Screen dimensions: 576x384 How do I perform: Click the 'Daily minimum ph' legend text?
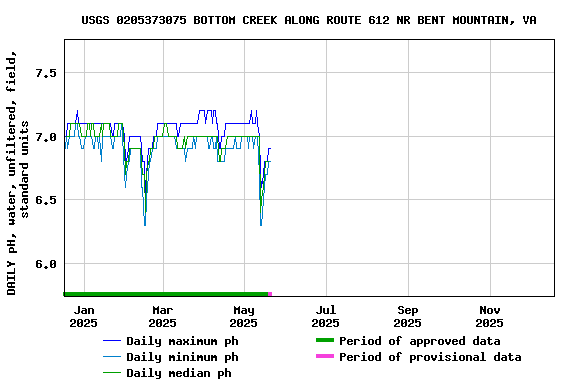coord(183,357)
